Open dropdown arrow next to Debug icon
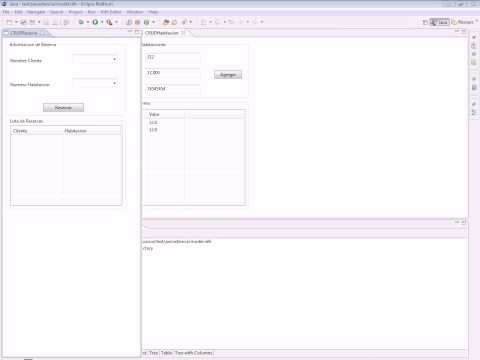480x360 pixels. click(88, 22)
